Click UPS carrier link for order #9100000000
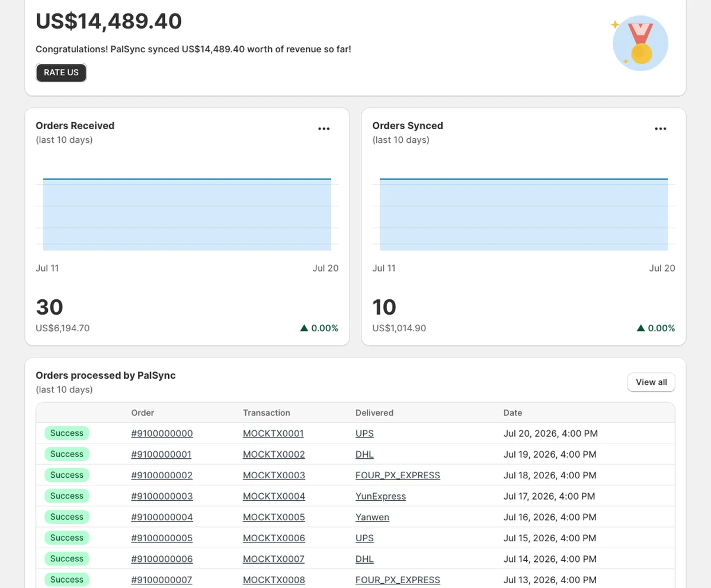 click(364, 433)
